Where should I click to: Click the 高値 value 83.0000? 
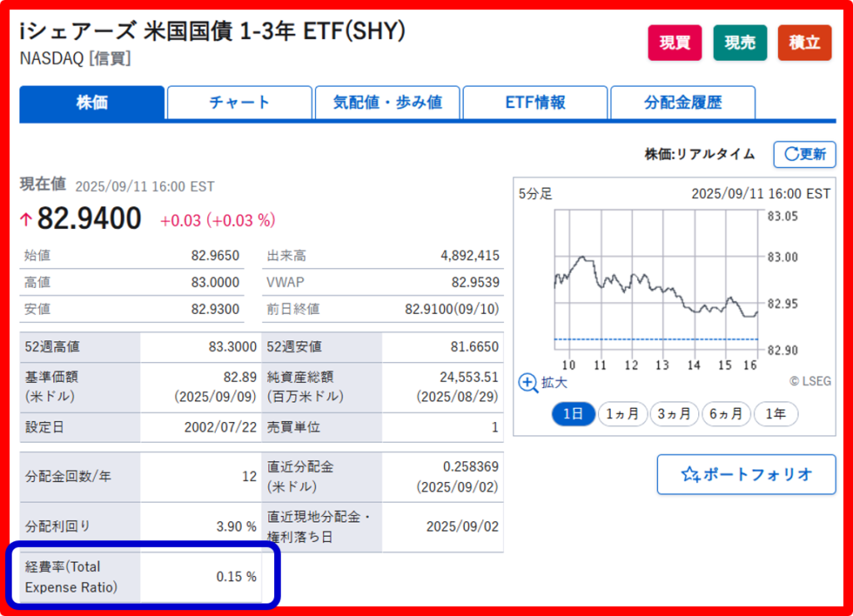(x=215, y=282)
